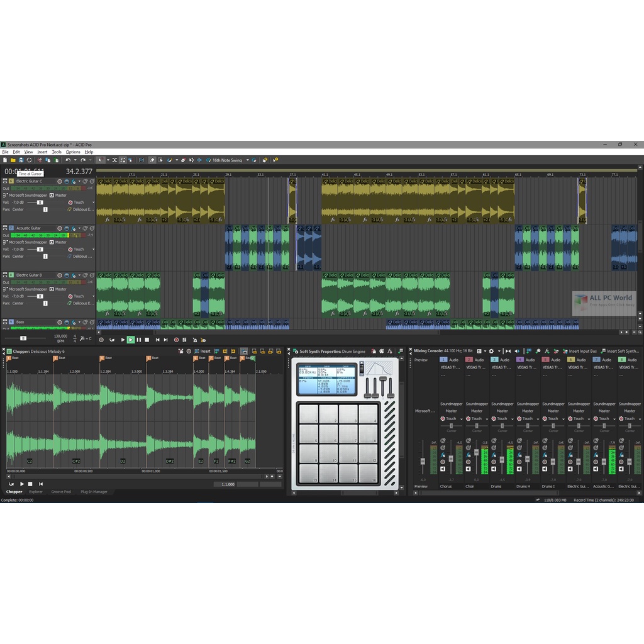Open the Insert menu
This screenshot has width=644, height=644.
point(42,152)
